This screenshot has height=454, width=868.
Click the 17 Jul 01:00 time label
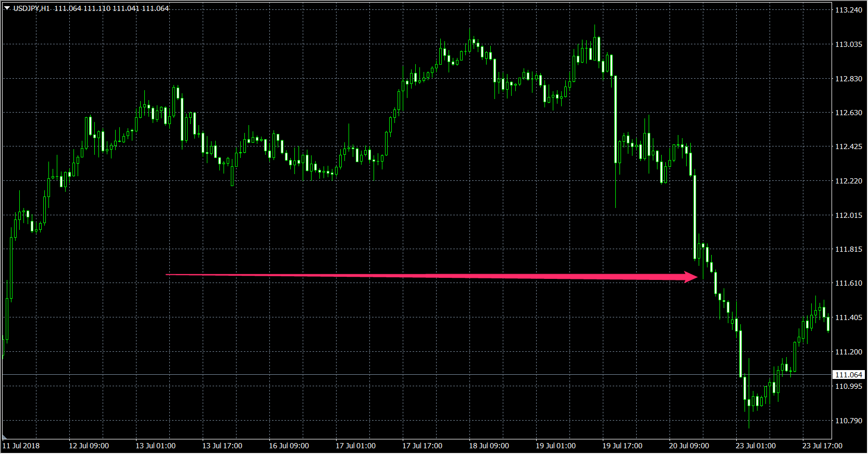pos(356,446)
